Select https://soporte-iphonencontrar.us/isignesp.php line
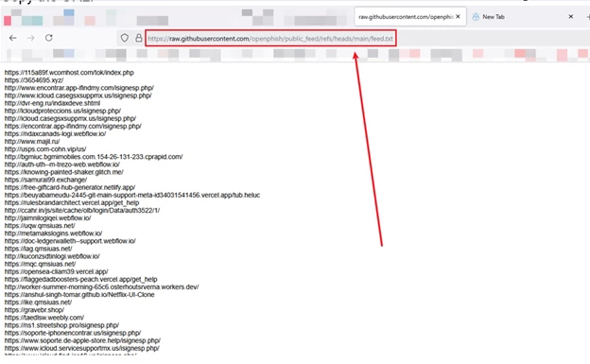 (x=73, y=333)
